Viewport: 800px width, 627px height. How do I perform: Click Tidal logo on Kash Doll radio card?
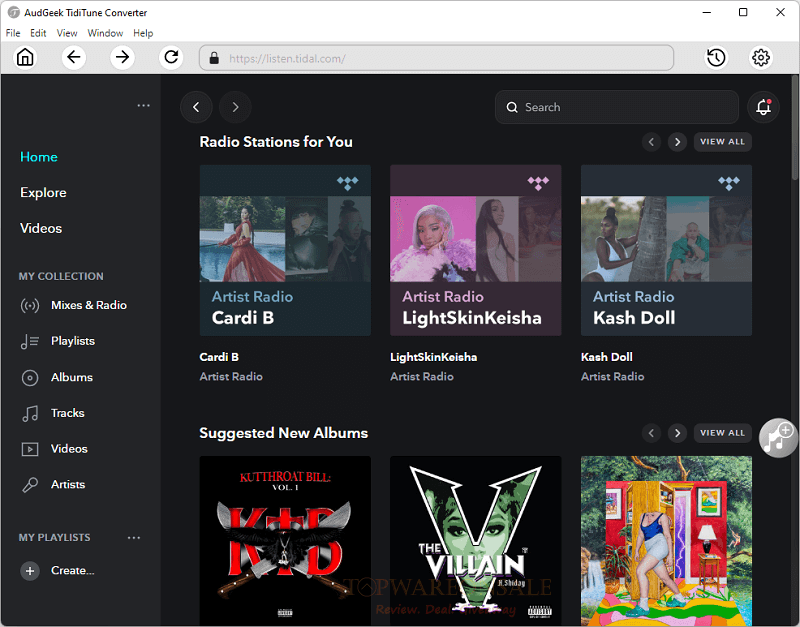[x=729, y=183]
